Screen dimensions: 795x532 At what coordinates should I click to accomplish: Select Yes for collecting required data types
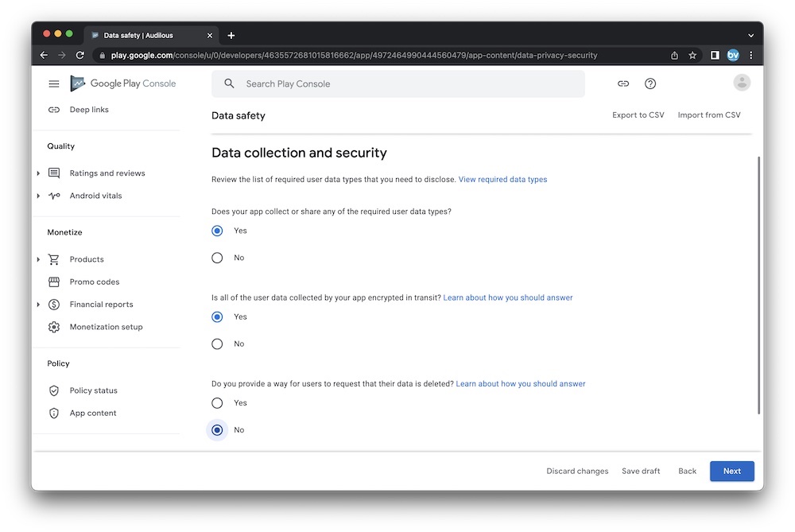[217, 231]
